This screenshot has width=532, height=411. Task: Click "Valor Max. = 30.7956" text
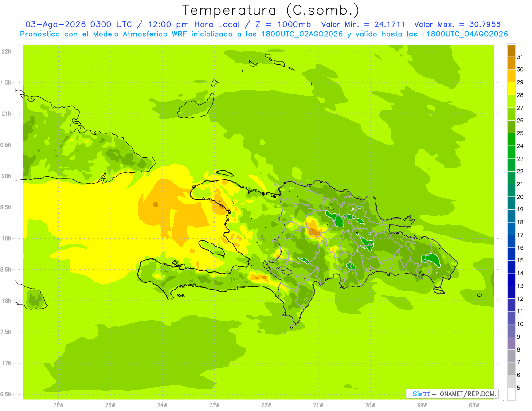(x=458, y=24)
